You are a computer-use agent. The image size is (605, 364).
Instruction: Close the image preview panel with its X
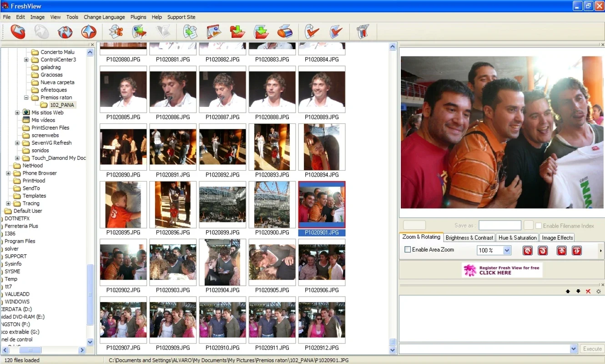click(603, 45)
